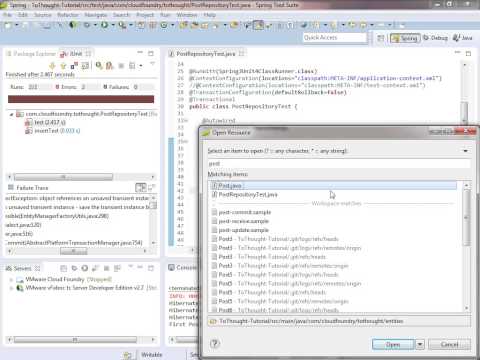Open the Debug button dropdown arrow
The height and width of the screenshot is (360, 480).
coord(95,25)
